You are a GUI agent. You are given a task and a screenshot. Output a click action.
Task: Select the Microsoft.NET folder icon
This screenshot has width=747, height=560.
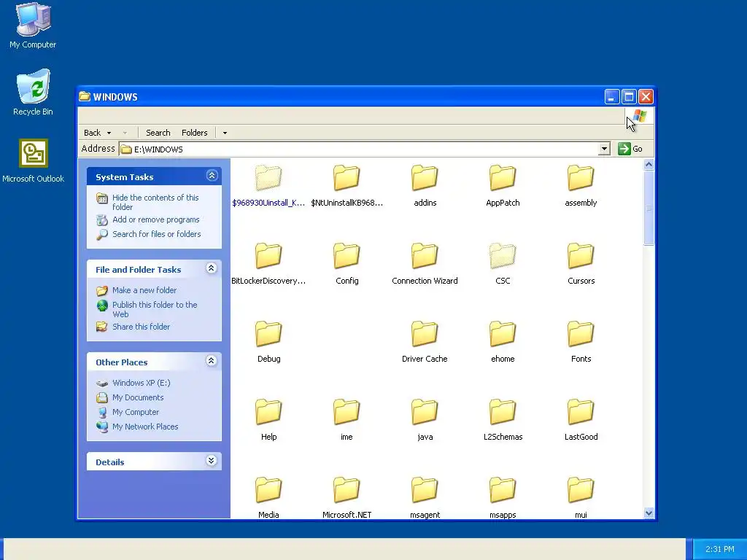347,490
